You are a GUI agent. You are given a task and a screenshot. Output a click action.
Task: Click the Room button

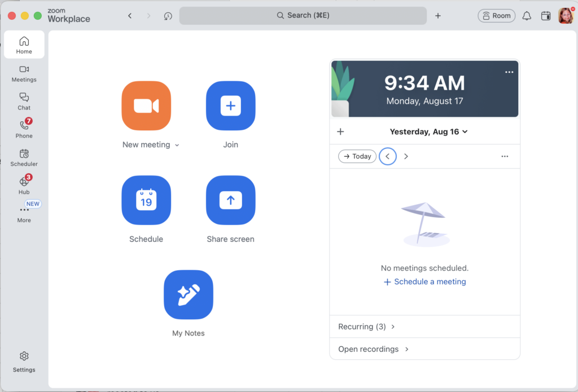(x=497, y=15)
